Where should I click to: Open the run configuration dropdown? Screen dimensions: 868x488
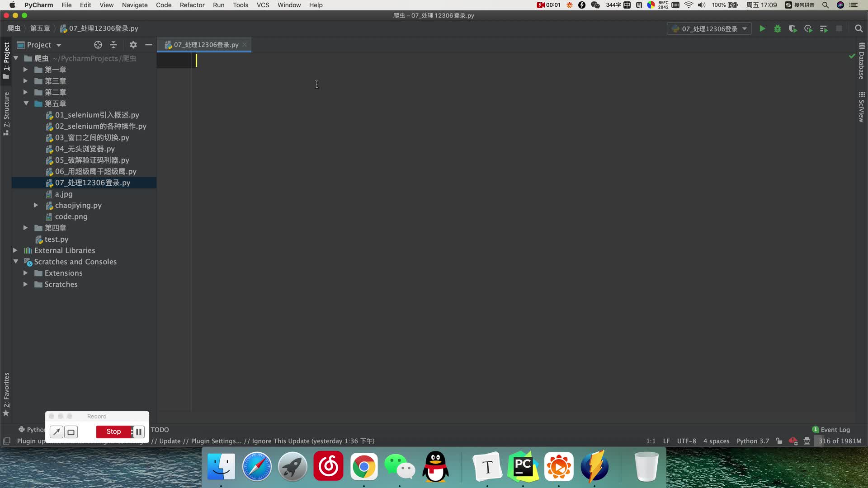(709, 29)
